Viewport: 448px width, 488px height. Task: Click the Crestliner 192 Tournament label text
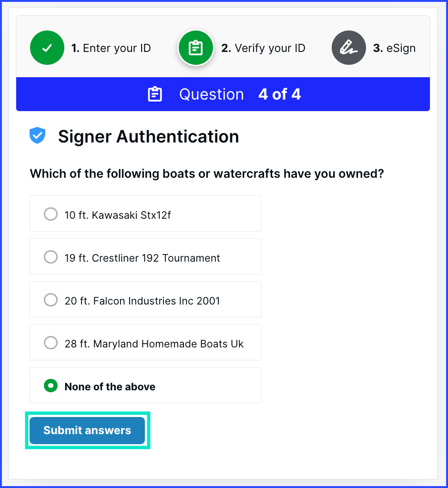click(x=143, y=258)
